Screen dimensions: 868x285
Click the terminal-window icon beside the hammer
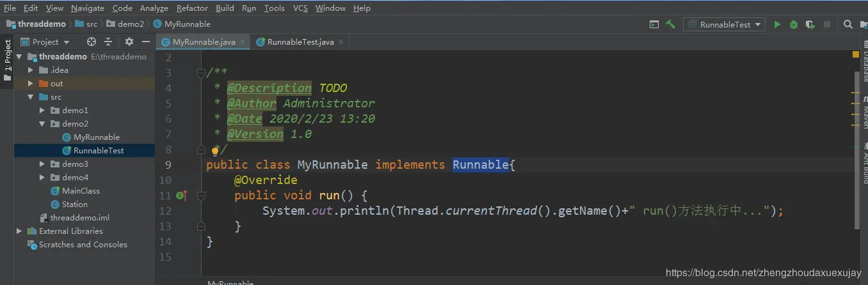pos(654,24)
